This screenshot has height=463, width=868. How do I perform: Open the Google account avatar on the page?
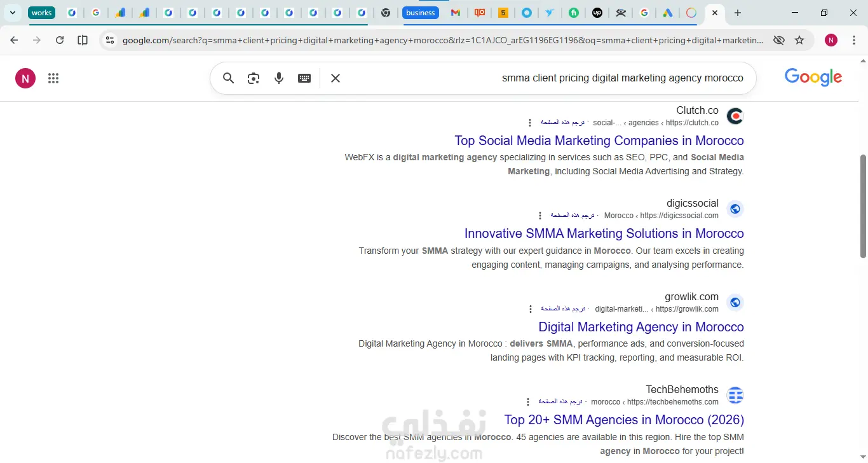[25, 78]
